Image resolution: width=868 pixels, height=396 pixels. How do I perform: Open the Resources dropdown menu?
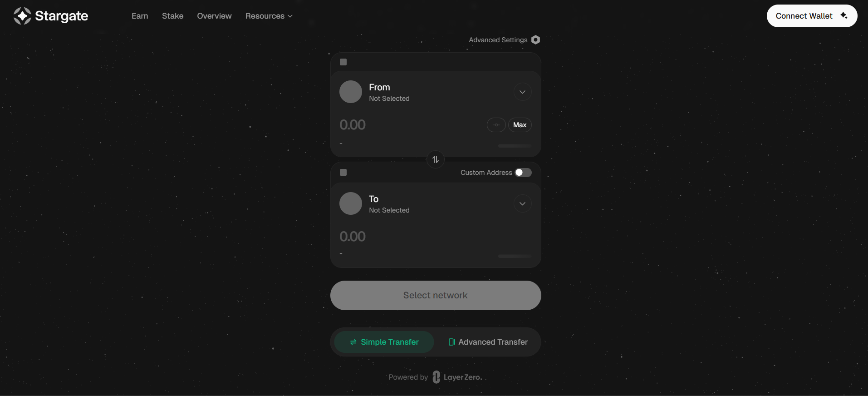269,16
